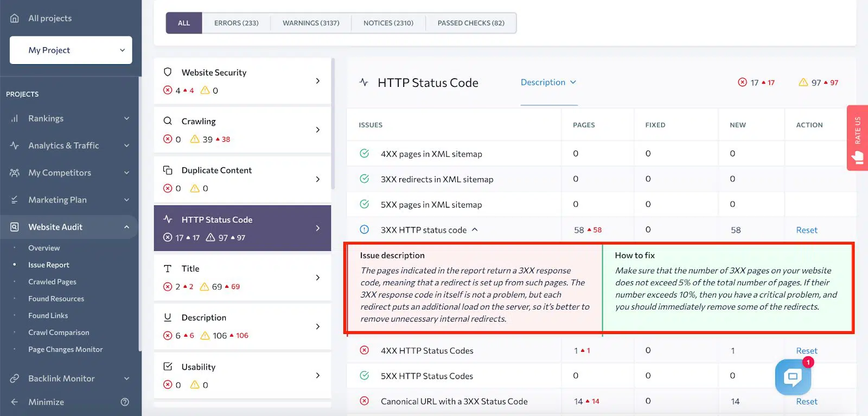
Task: Click the Duplicate Content copy icon
Action: pos(168,170)
